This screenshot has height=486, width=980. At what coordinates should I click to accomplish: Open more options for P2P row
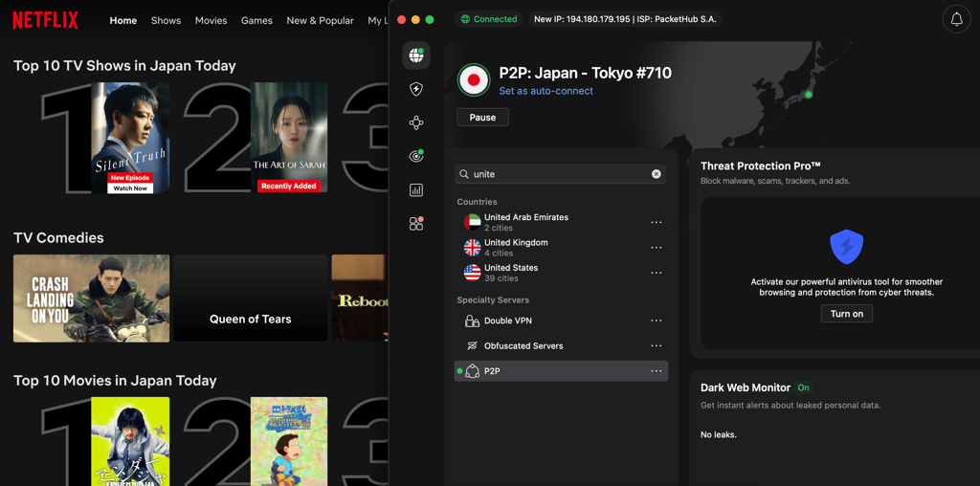pos(657,371)
